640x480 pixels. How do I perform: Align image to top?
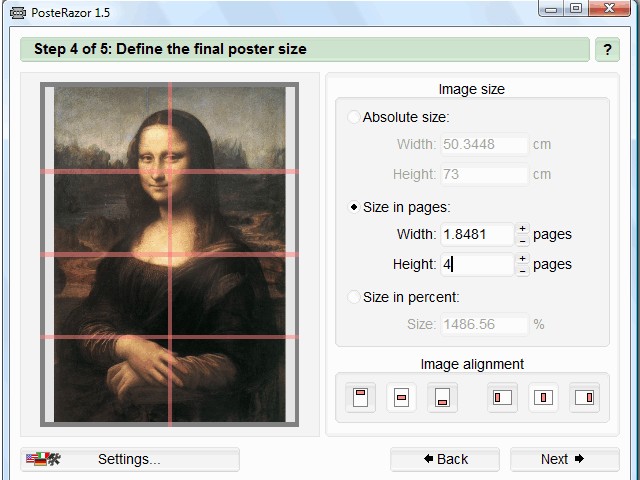(x=360, y=398)
